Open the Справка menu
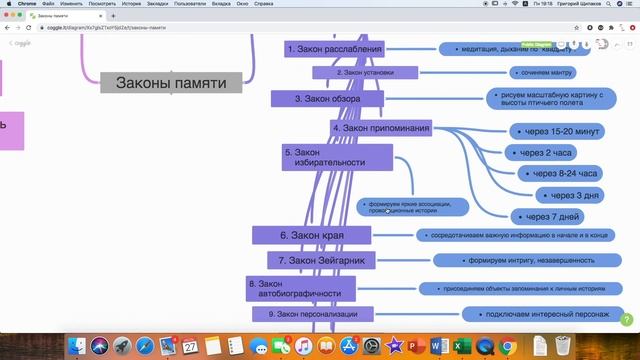 coord(264,4)
